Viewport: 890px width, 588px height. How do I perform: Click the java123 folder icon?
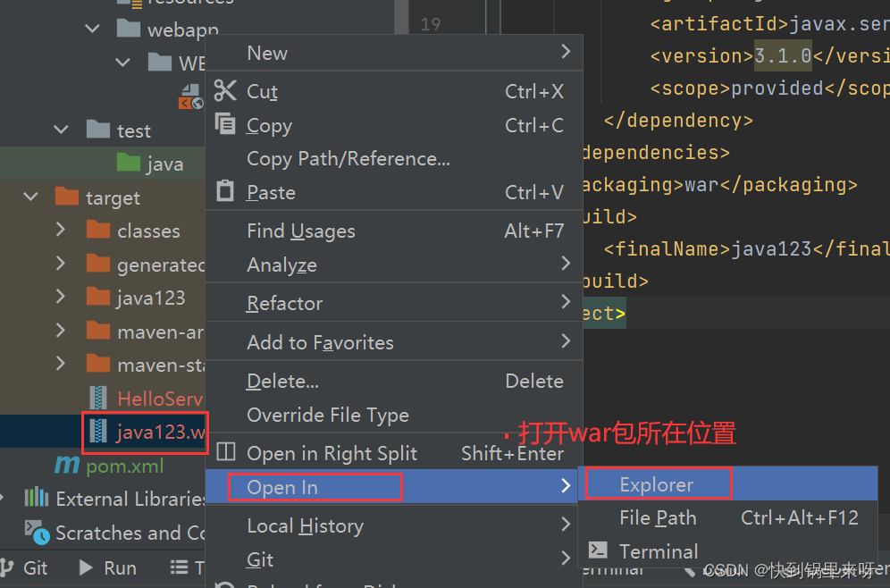coord(98,297)
